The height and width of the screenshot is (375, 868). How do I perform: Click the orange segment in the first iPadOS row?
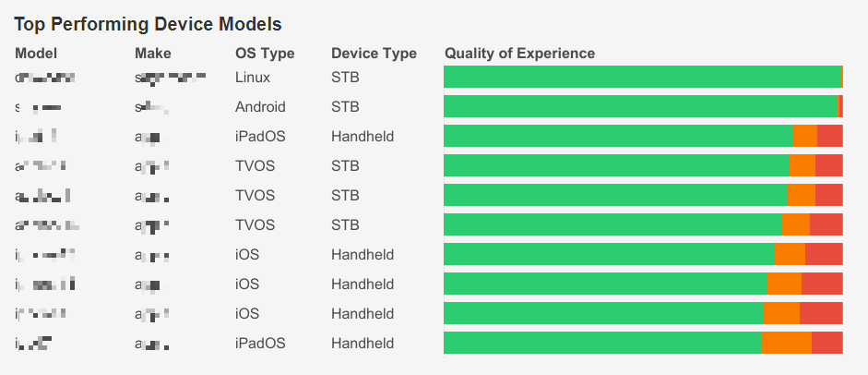tap(805, 136)
